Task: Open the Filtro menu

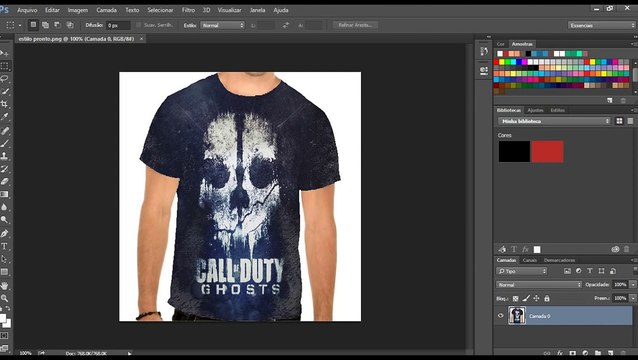Action: click(188, 10)
